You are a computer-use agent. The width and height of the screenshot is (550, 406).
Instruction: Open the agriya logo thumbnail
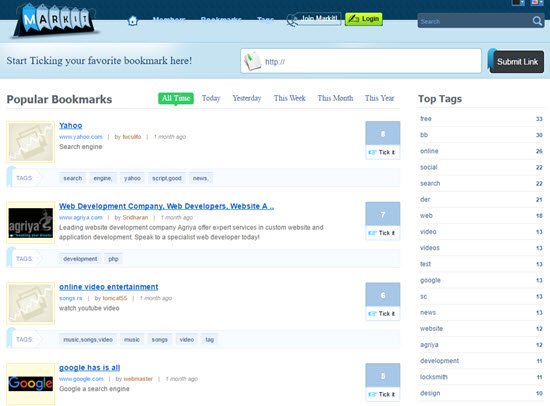coord(31,222)
